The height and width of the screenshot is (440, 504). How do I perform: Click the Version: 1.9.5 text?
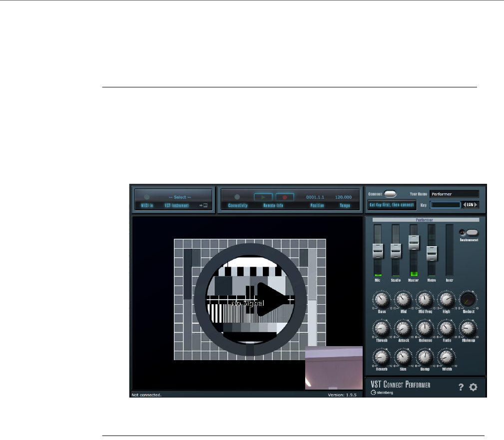(x=342, y=395)
